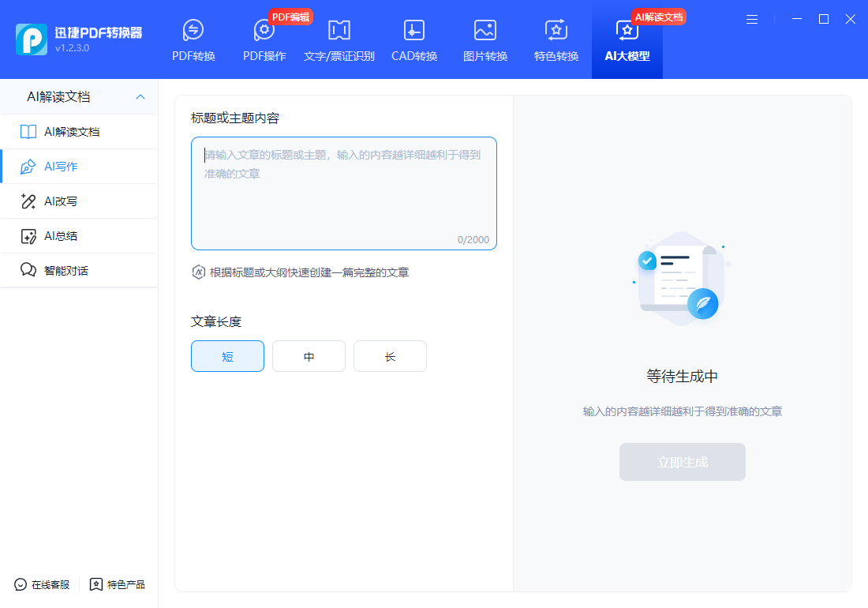
Task: Open the PDF转换 tool
Action: point(193,39)
